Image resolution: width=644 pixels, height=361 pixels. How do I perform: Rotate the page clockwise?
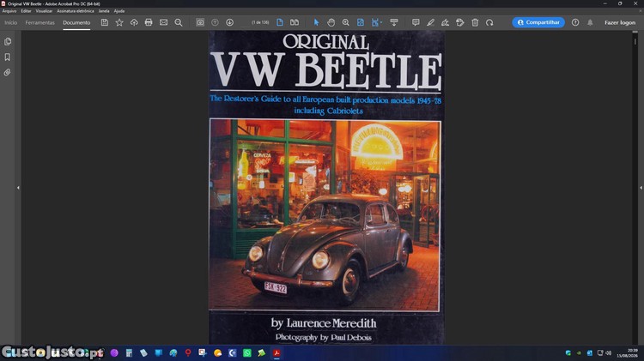click(489, 22)
